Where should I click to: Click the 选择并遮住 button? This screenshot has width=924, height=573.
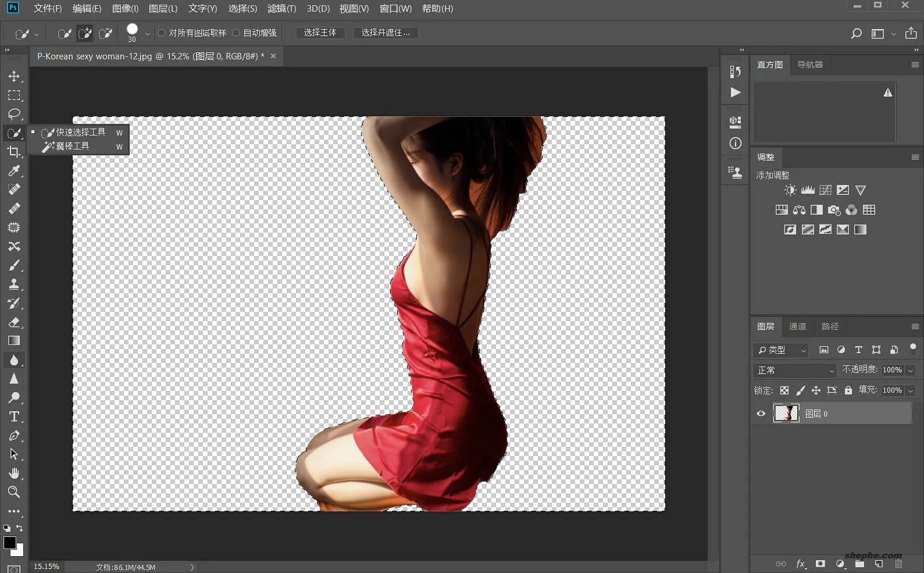(x=386, y=33)
